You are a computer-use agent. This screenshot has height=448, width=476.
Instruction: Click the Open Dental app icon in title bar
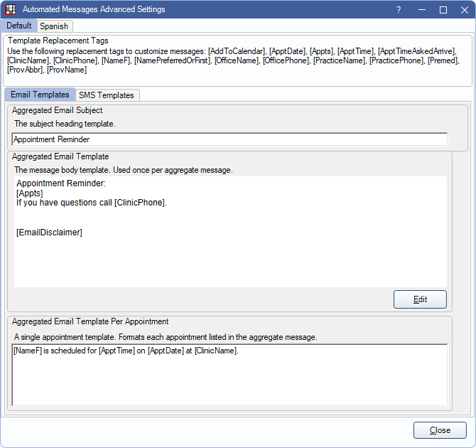pyautogui.click(x=11, y=9)
